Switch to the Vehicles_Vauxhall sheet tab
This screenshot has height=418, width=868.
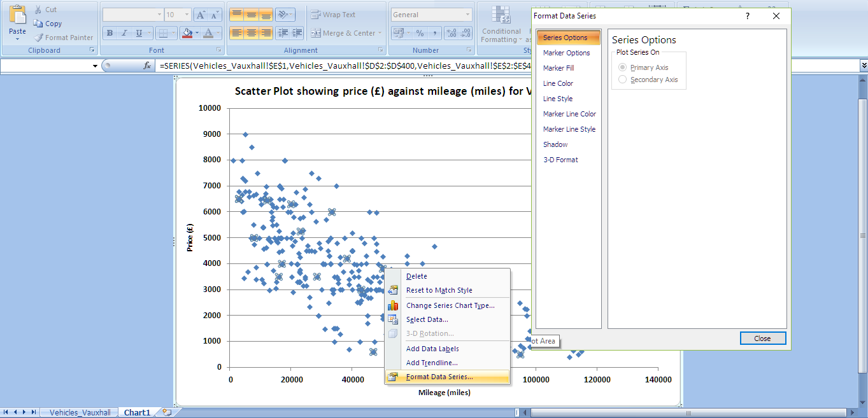tap(80, 412)
